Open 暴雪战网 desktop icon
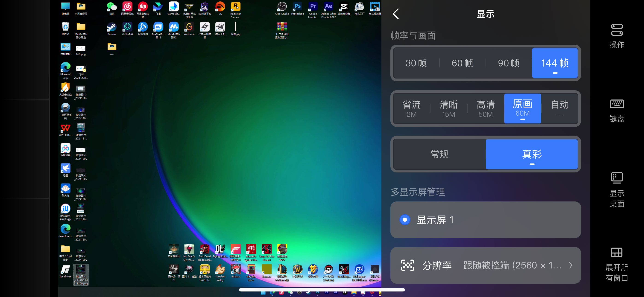 click(x=143, y=29)
